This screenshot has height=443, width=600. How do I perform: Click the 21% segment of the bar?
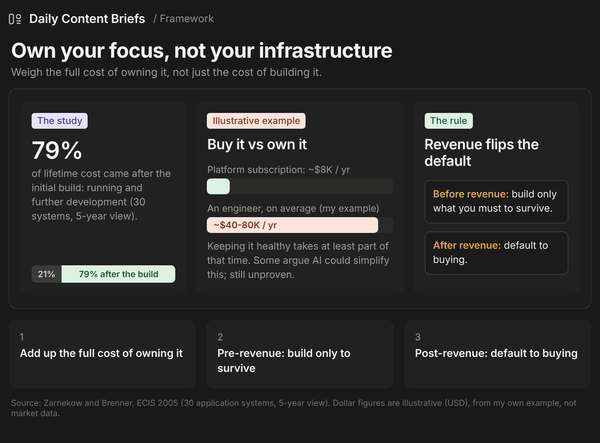pyautogui.click(x=46, y=274)
